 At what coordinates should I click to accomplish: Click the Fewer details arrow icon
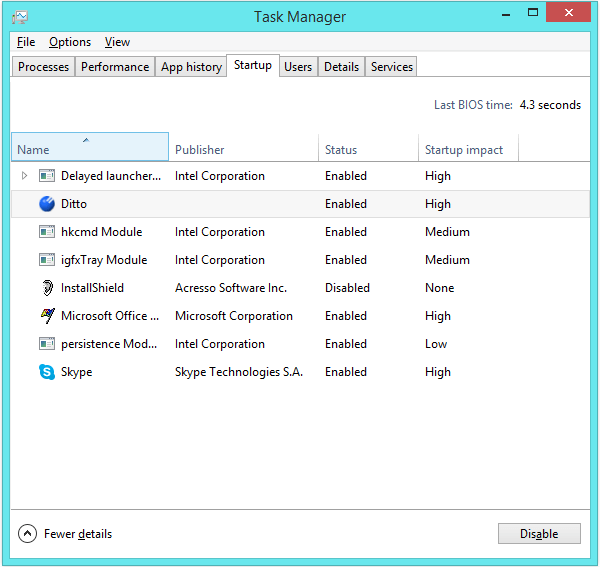[27, 533]
